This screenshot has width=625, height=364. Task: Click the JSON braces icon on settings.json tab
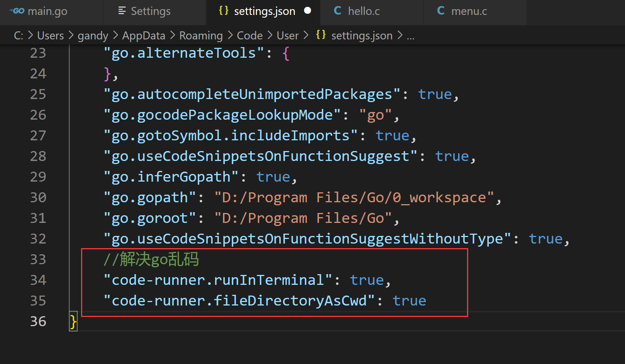[x=224, y=11]
